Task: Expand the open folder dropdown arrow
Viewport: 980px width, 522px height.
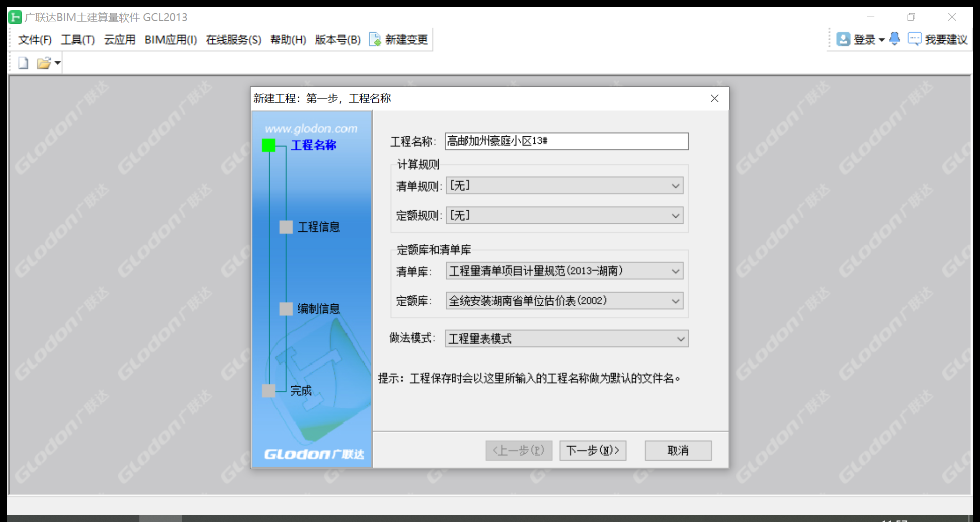Action: 57,63
